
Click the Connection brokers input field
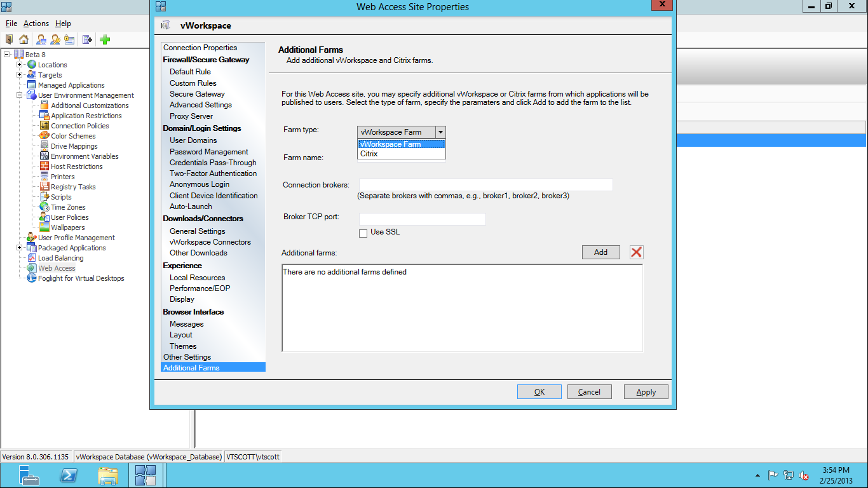point(486,185)
